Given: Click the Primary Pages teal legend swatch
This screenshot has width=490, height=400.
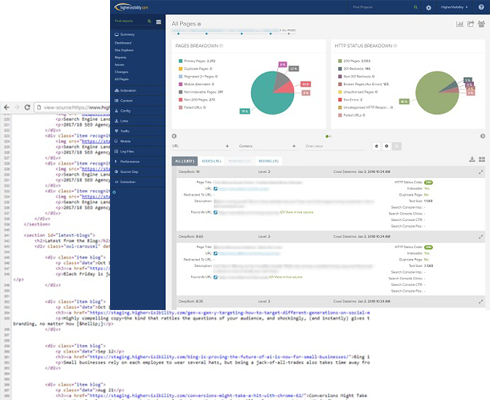Looking at the screenshot, I should pyautogui.click(x=180, y=61).
